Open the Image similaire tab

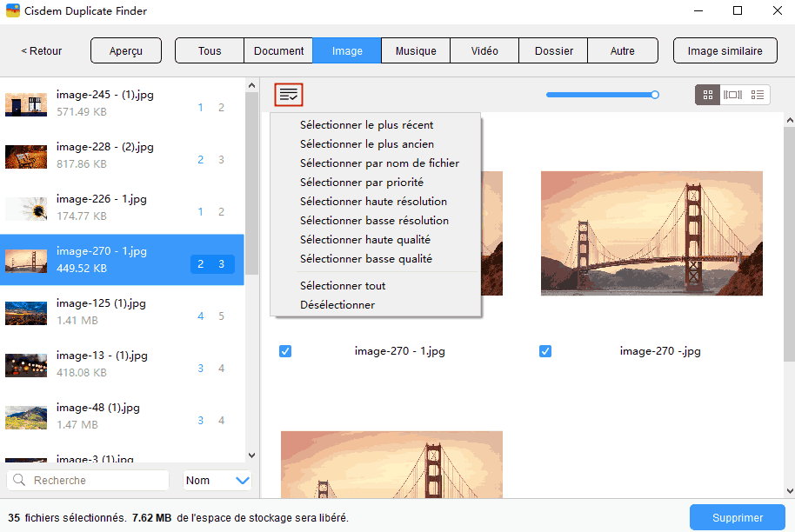coord(725,50)
